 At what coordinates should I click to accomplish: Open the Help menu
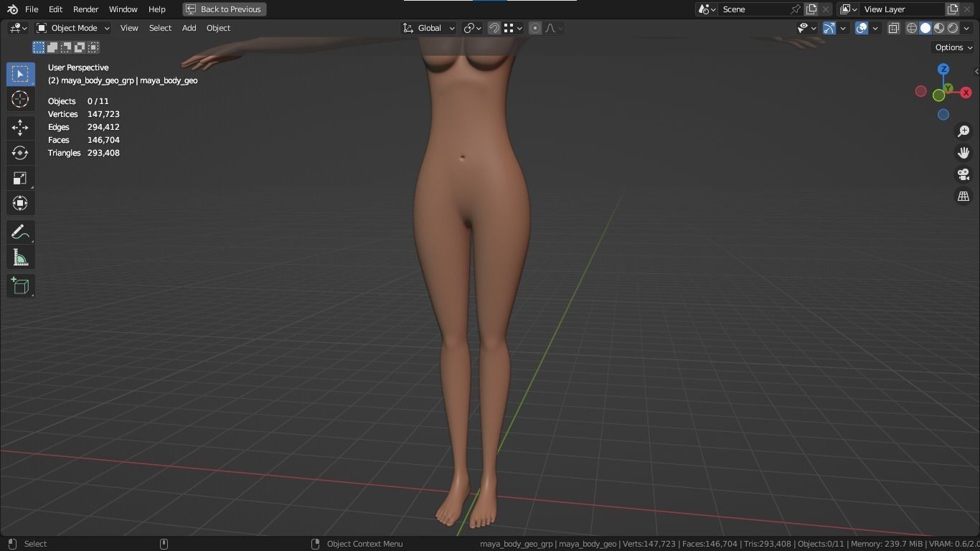click(156, 9)
